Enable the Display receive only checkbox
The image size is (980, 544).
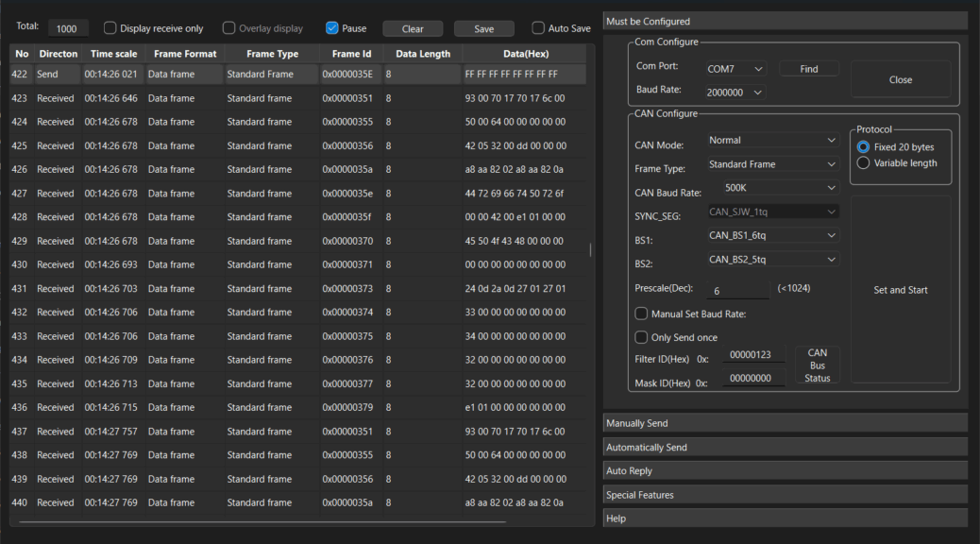110,28
